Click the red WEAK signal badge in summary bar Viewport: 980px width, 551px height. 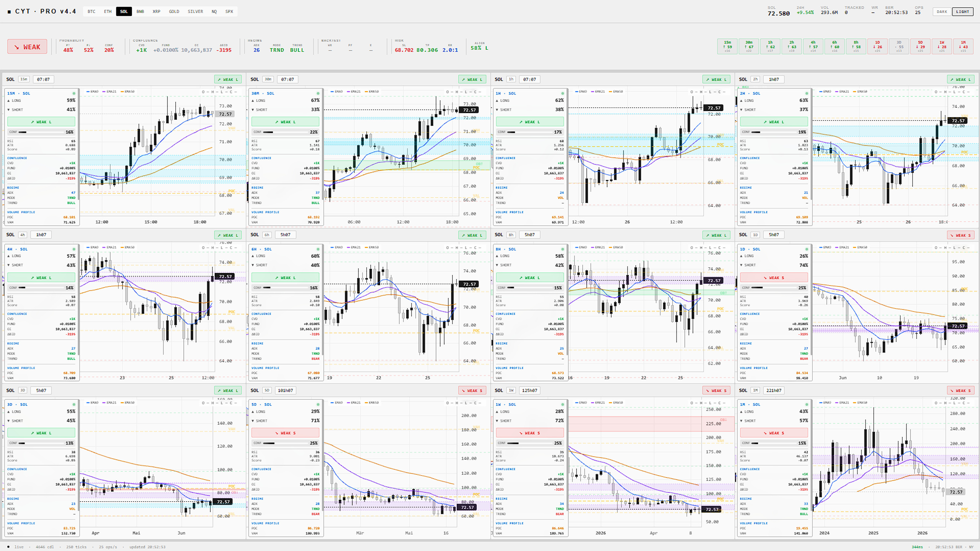27,47
